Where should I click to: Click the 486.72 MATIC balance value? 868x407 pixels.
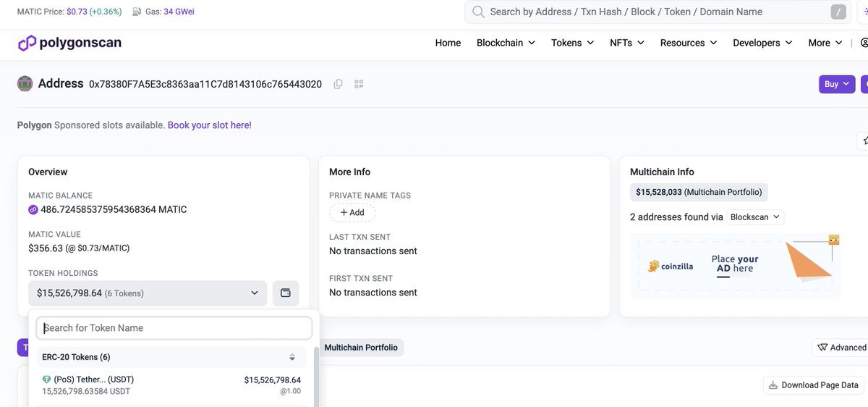pyautogui.click(x=114, y=210)
